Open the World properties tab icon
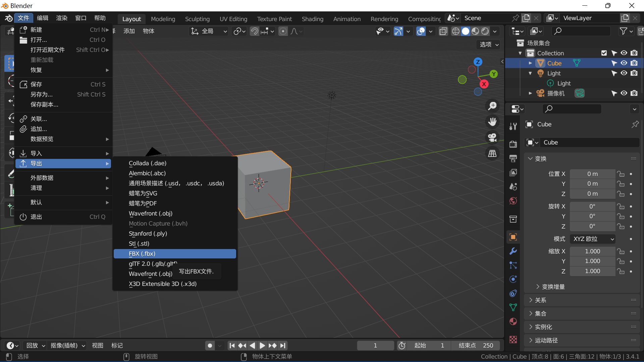The height and width of the screenshot is (362, 644). click(x=513, y=201)
